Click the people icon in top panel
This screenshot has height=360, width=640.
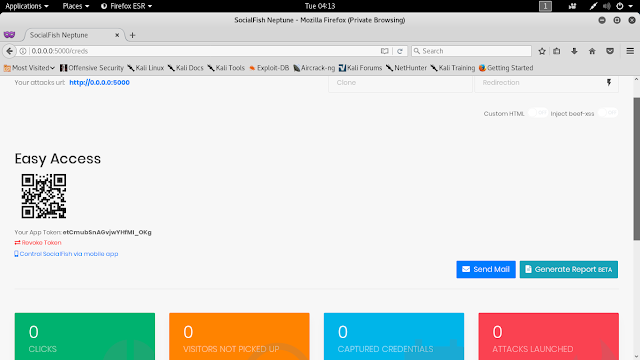point(572,6)
